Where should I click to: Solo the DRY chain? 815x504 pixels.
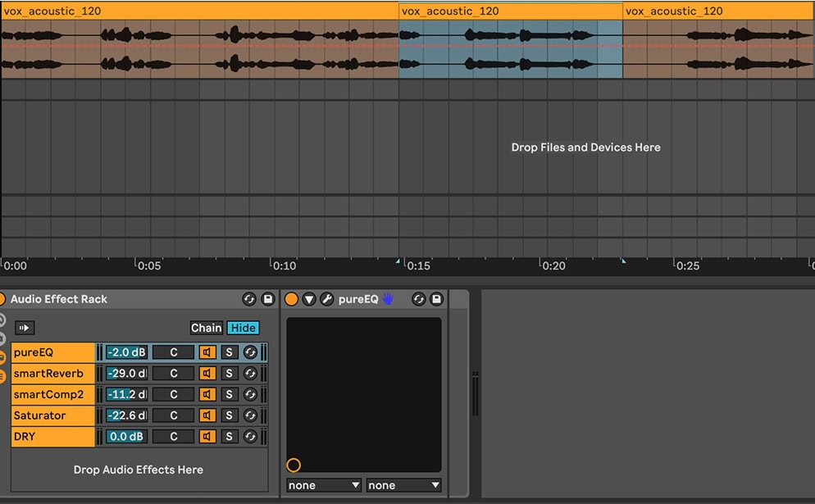pos(230,437)
